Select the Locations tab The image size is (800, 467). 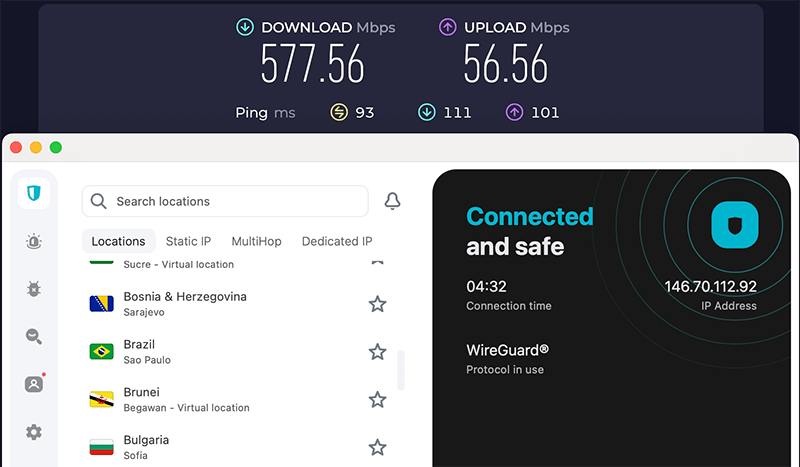[118, 241]
